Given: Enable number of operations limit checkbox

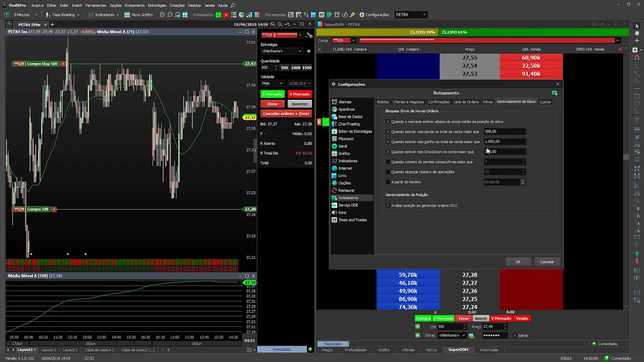Looking at the screenshot, I should pos(388,172).
